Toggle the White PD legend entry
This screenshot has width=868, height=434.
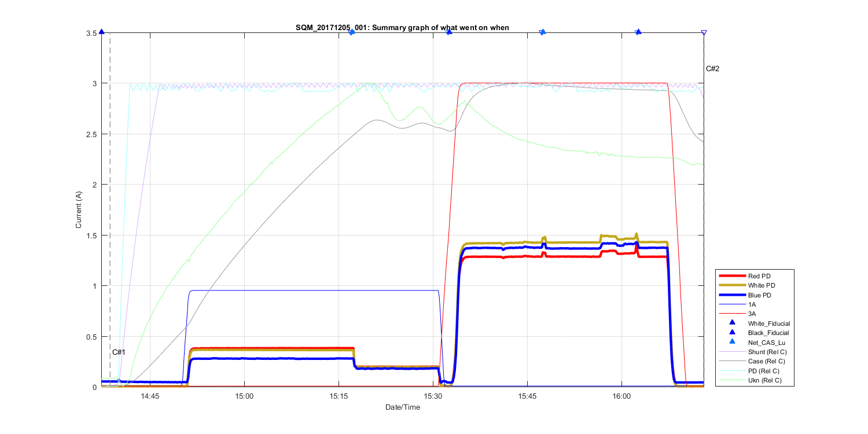[760, 285]
